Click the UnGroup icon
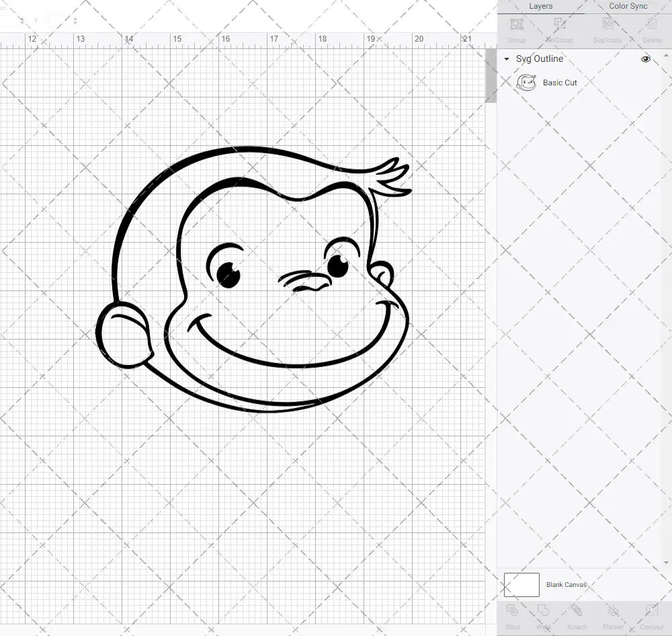Screen dimensions: 672x636 tap(559, 28)
